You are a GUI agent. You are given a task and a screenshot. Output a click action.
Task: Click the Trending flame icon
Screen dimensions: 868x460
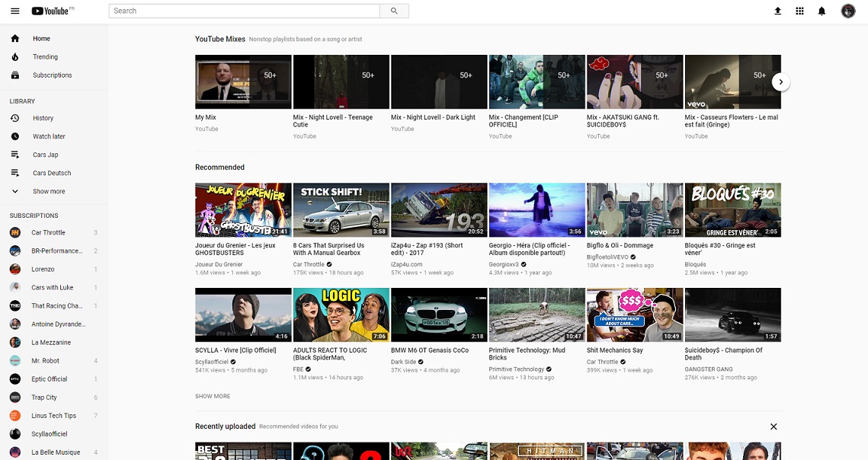point(15,56)
